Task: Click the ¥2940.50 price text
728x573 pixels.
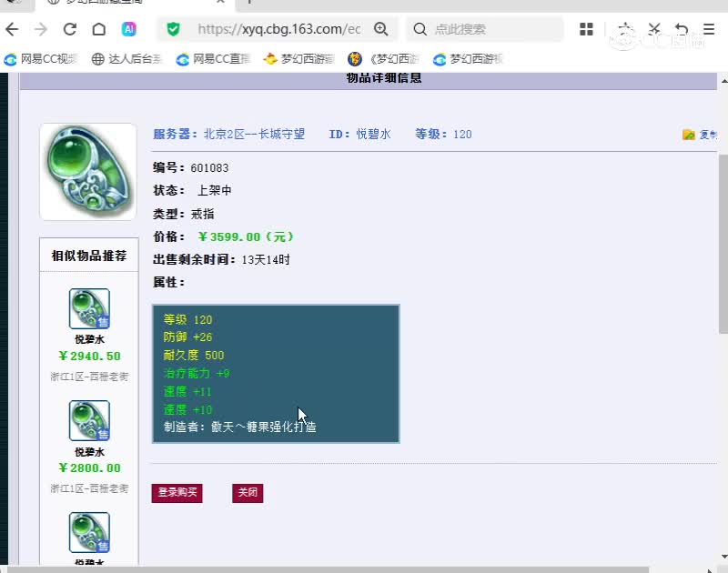Action: (89, 356)
